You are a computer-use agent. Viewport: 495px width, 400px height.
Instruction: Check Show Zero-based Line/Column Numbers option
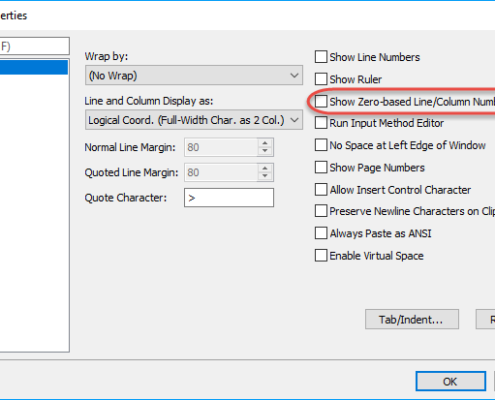(321, 101)
